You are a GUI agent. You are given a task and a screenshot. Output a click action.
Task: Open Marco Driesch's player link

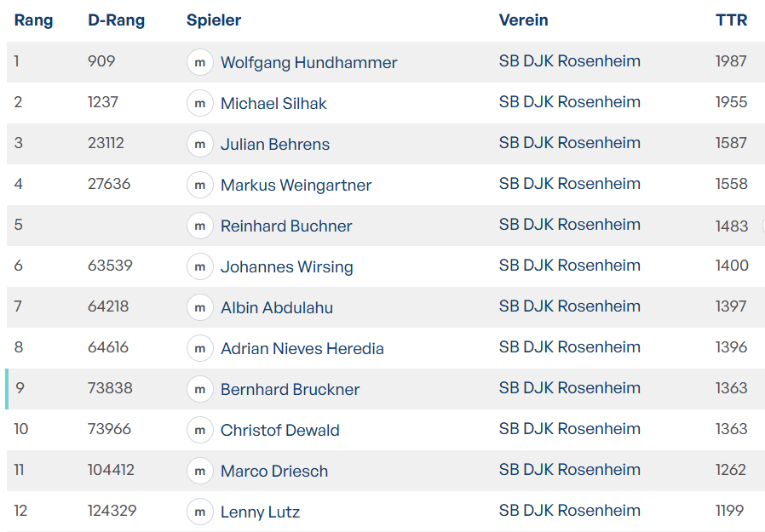[x=273, y=472]
